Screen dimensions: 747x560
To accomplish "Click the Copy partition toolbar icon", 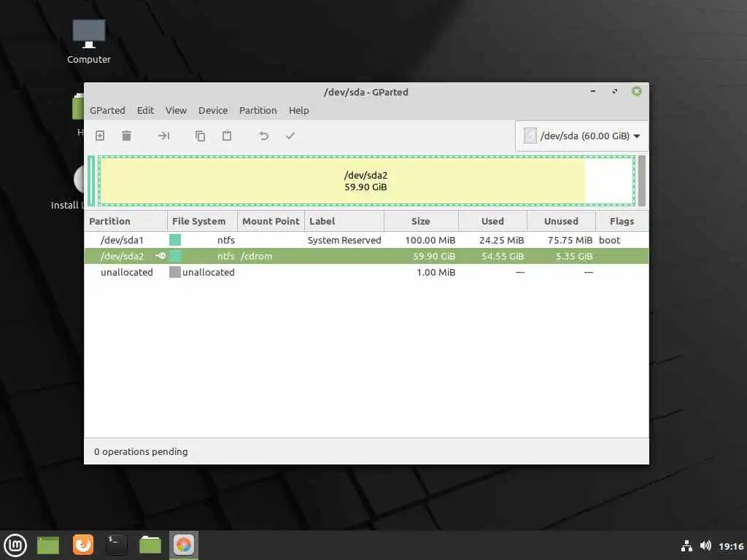I will 200,136.
